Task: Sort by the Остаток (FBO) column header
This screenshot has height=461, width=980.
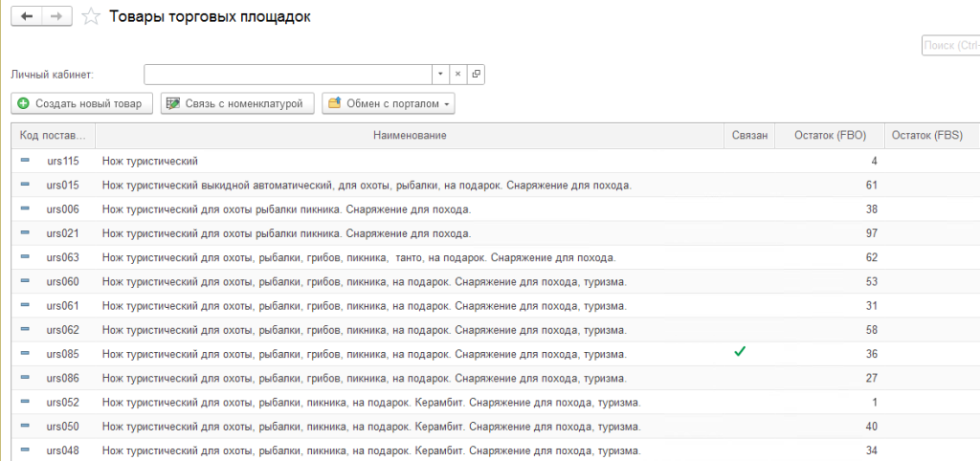Action: (830, 136)
